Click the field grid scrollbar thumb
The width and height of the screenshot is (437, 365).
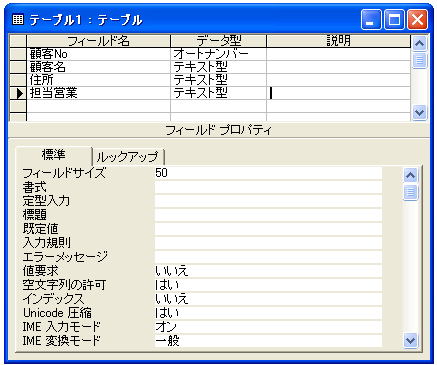(x=419, y=60)
